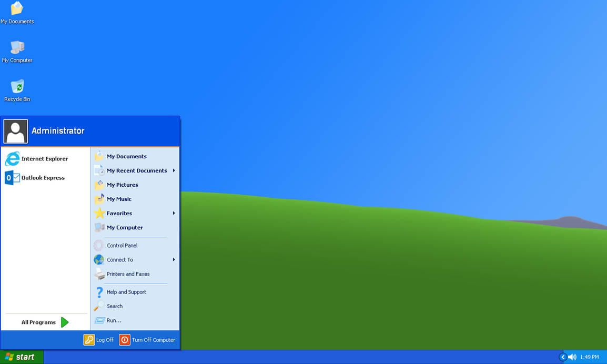Click the red Turn Off Computer power icon
This screenshot has width=607, height=364.
click(125, 340)
